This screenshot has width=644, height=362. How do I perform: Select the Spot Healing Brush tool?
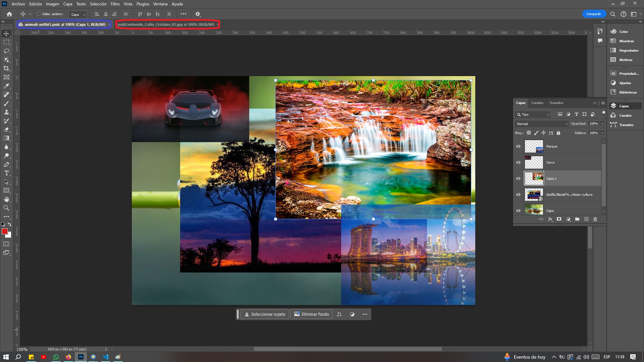[x=6, y=95]
